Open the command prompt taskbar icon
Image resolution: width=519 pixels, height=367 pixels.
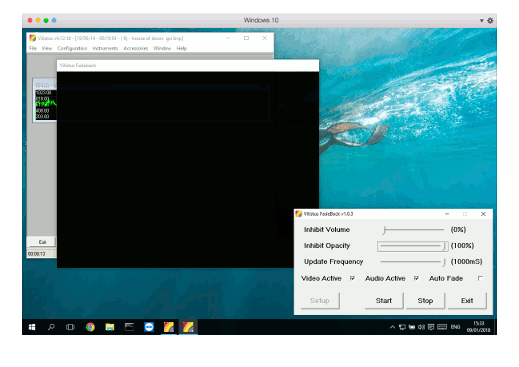[129, 327]
